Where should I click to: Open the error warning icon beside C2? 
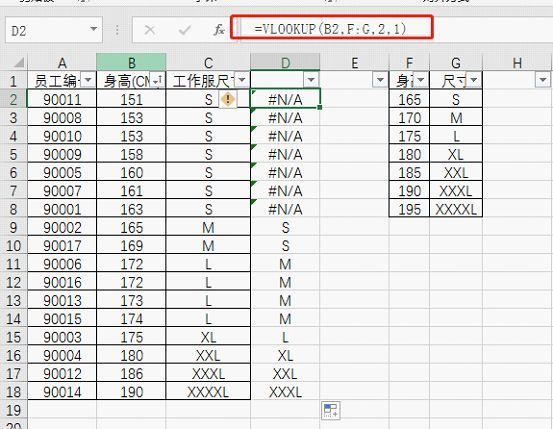pos(228,99)
